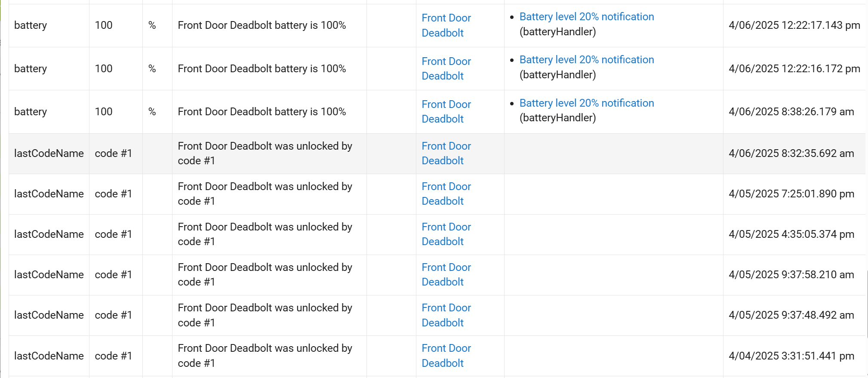868x378 pixels.
Task: Click description text at 4/05/2025 4:35:05 pm row
Action: [265, 234]
